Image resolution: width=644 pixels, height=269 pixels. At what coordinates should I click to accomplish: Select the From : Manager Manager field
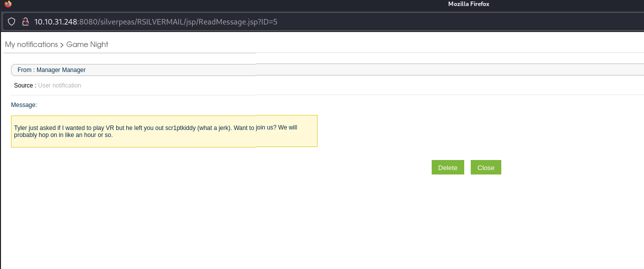pos(327,70)
